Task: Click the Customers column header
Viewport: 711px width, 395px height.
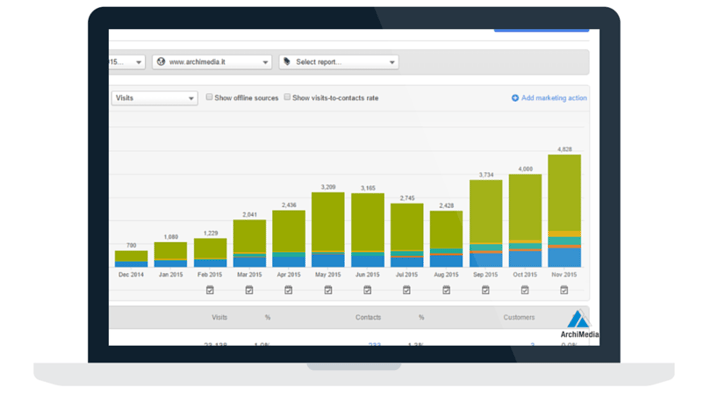Action: (x=519, y=317)
